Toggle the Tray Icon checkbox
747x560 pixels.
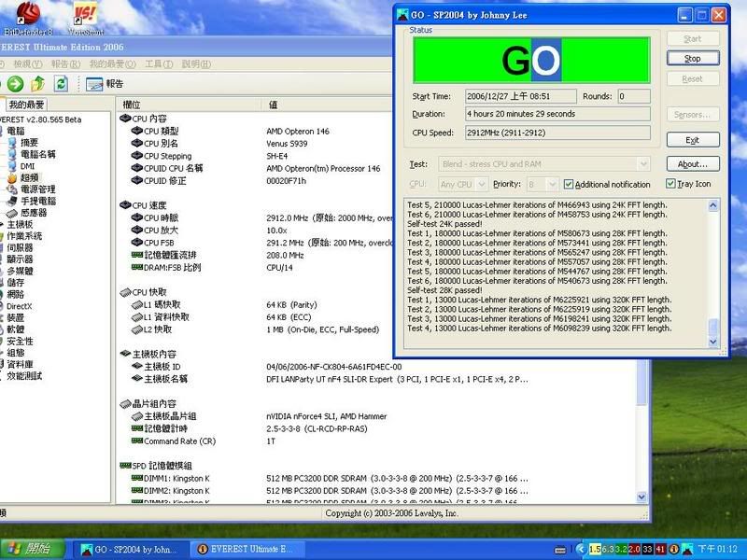click(x=670, y=185)
